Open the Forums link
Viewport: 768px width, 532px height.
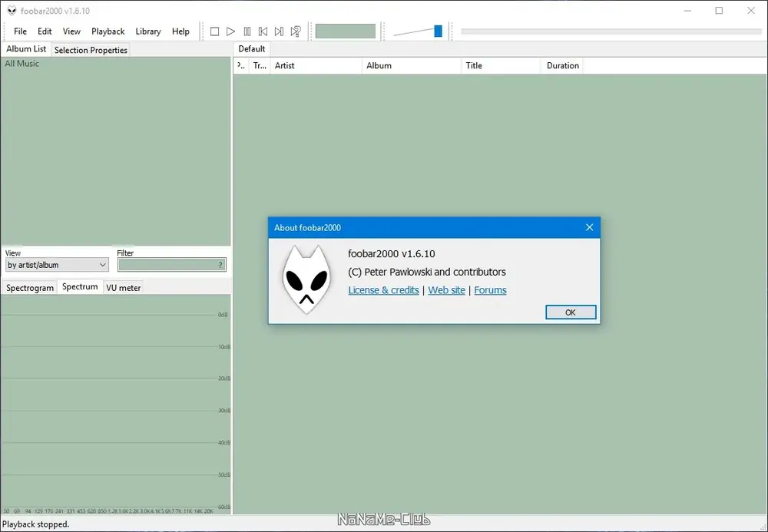tap(490, 290)
